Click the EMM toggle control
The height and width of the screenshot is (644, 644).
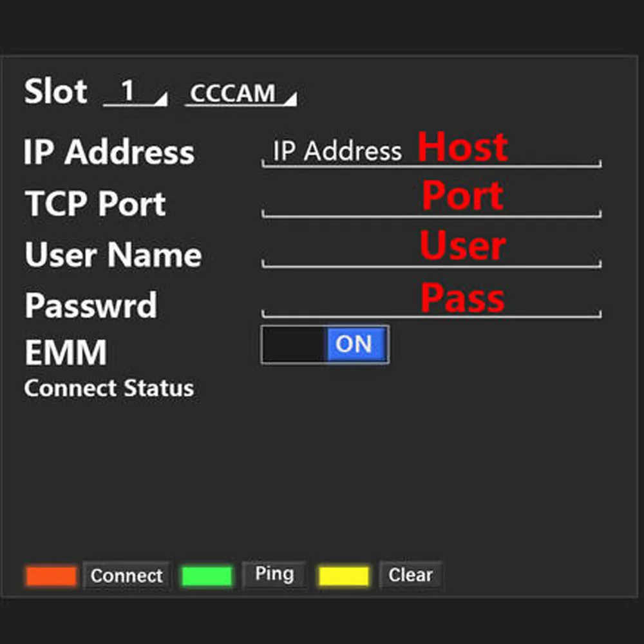[x=325, y=345]
